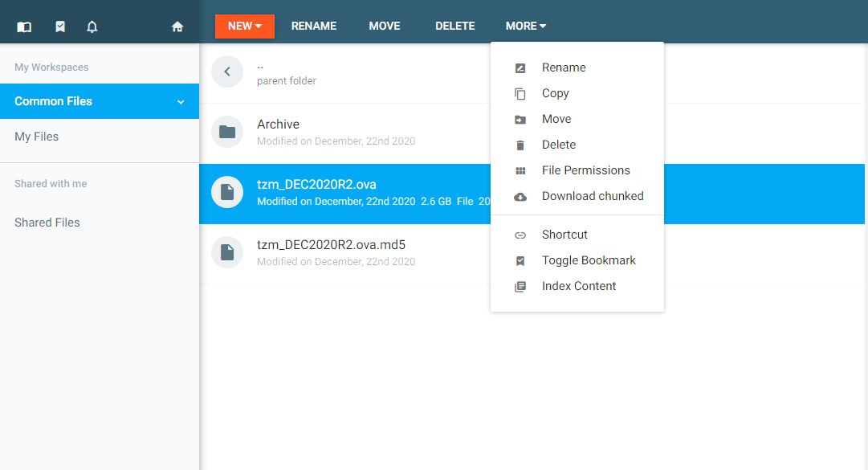Click the trash icon next to Delete
The width and height of the screenshot is (868, 470).
[520, 145]
